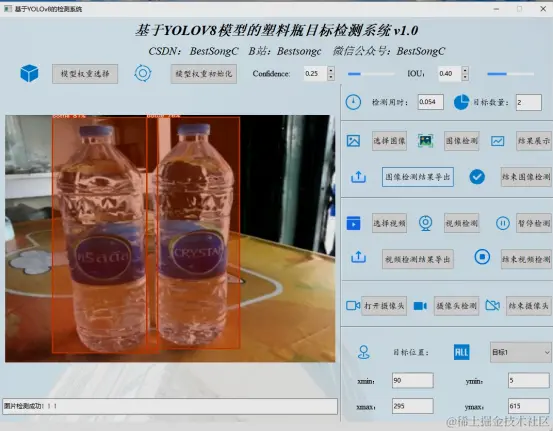
Task: Pause detection with the 暂停检测 button
Action: 534,223
